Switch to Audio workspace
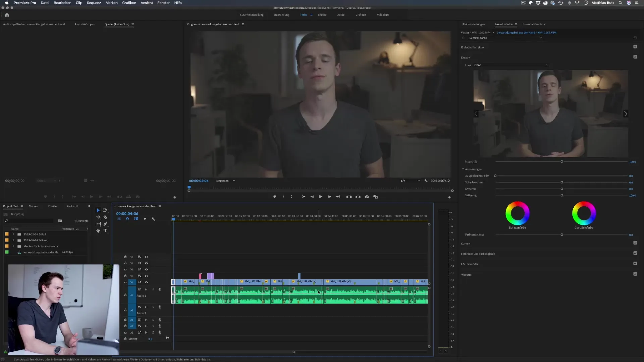 [x=341, y=15]
